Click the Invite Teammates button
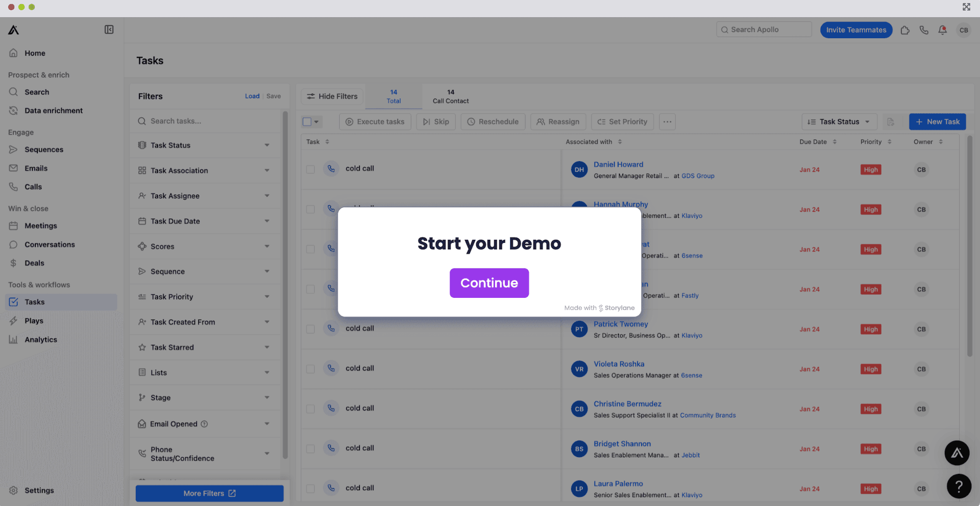Screen dimensions: 980x506 coord(856,30)
